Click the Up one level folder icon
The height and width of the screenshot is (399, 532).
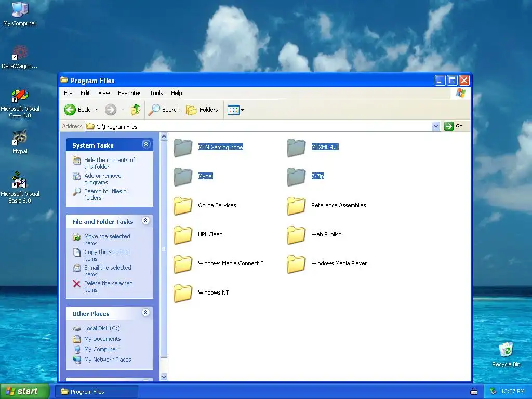click(x=136, y=110)
